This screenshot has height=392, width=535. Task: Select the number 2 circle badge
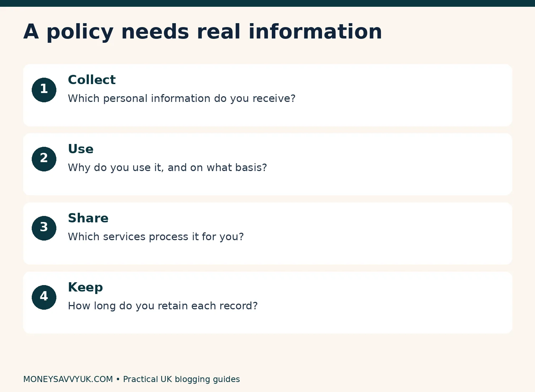pyautogui.click(x=44, y=159)
